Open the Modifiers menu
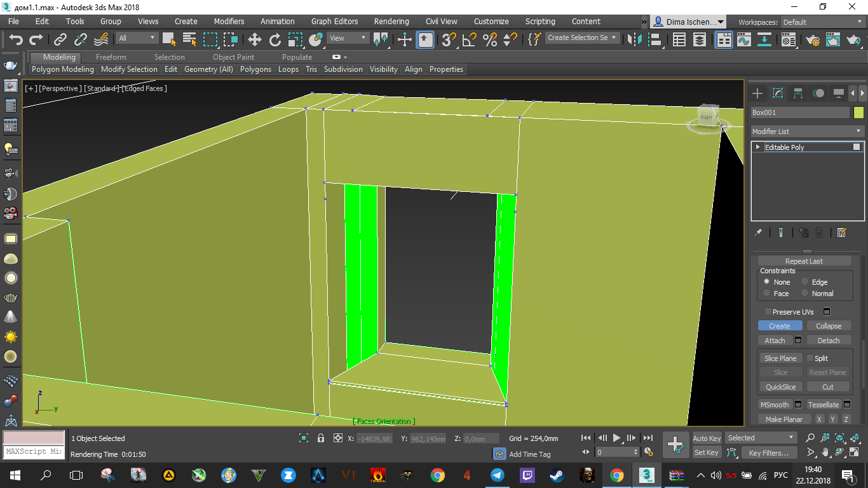The width and height of the screenshot is (868, 488). point(229,21)
